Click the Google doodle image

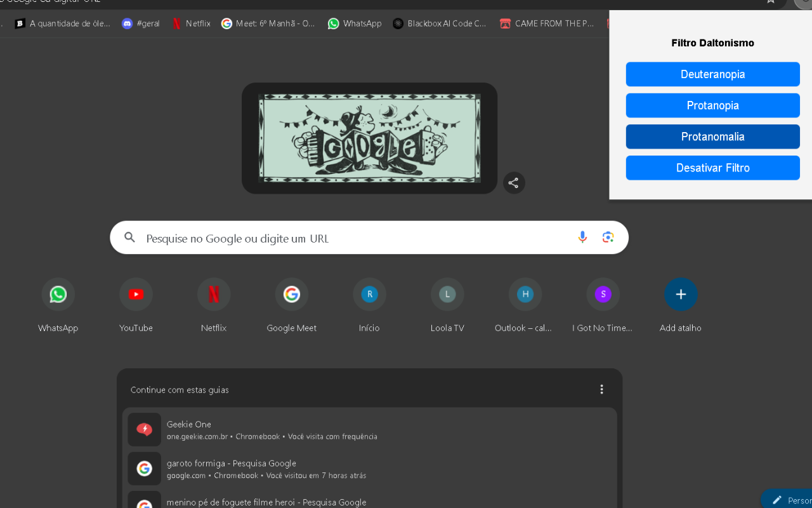[369, 138]
